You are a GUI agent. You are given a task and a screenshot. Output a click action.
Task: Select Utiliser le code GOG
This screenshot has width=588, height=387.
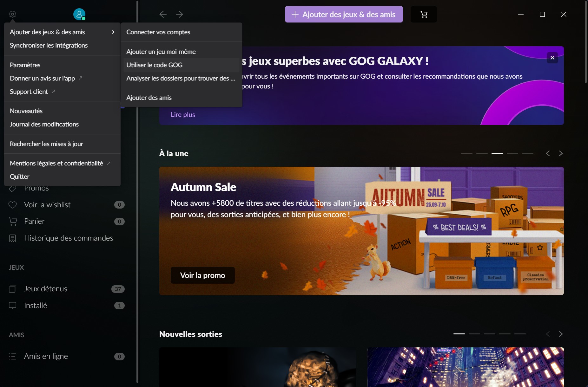point(155,65)
